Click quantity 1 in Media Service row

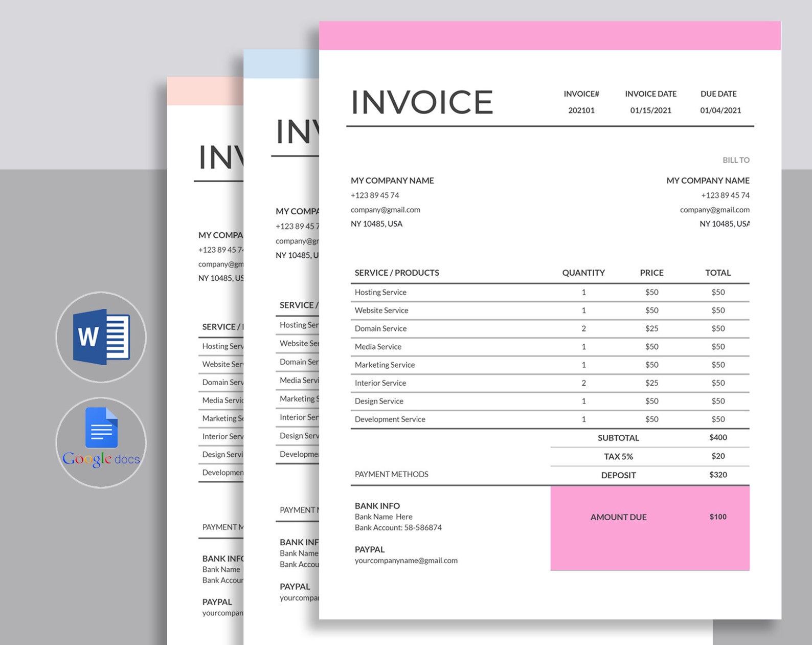[x=583, y=347]
